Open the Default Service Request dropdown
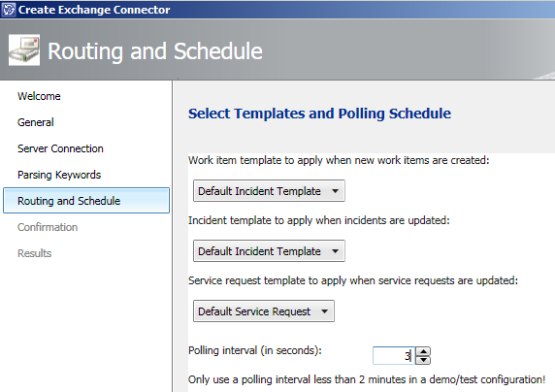Image resolution: width=555 pixels, height=392 pixels. point(264,311)
